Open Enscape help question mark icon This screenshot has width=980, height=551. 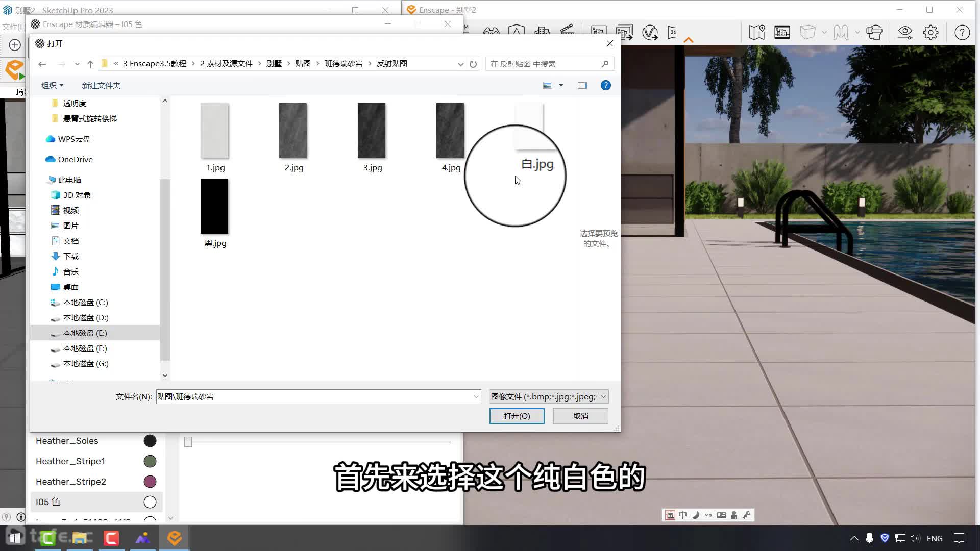tap(962, 32)
